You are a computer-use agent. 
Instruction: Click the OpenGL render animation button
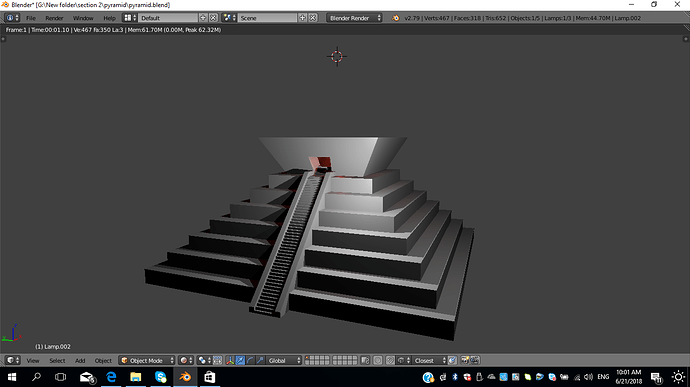click(x=474, y=360)
